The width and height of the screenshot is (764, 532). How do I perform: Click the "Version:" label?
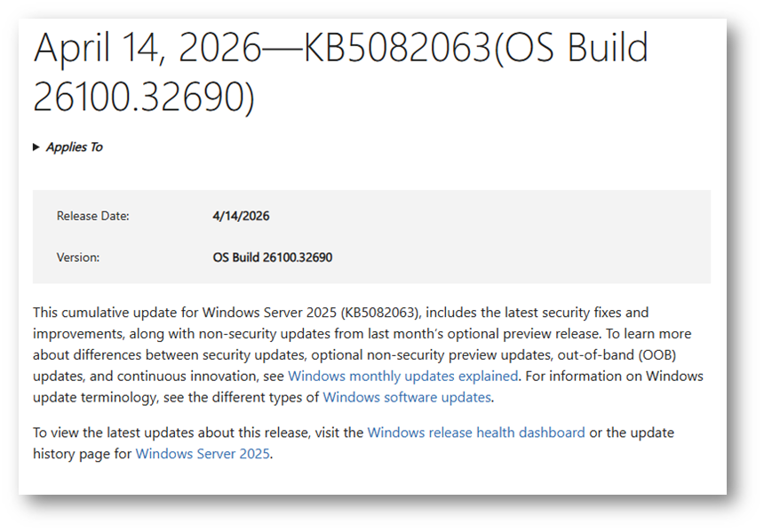pyautogui.click(x=78, y=258)
